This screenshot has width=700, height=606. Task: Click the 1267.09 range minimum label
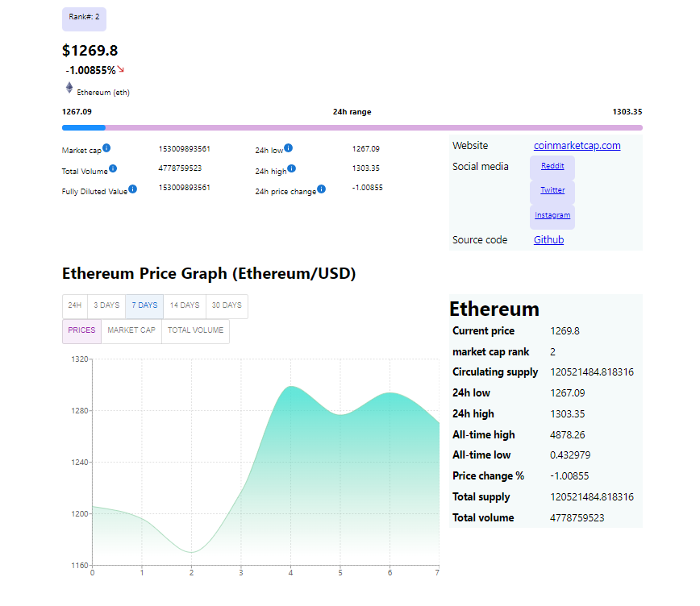(x=77, y=111)
